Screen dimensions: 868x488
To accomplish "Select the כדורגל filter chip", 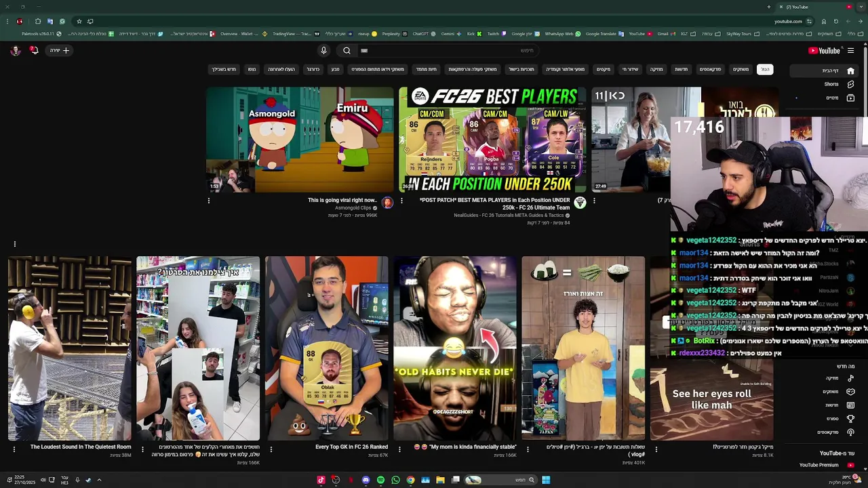I will 313,69.
